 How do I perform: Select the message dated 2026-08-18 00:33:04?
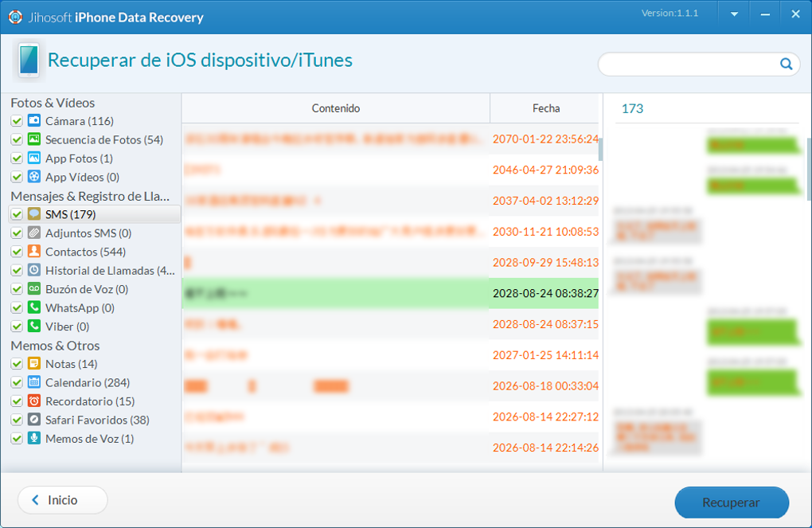pos(390,385)
